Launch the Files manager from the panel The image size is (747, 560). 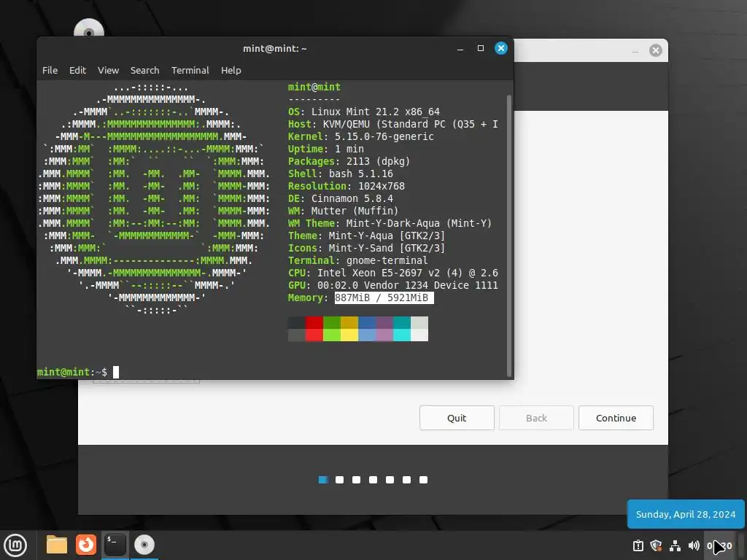[57, 545]
